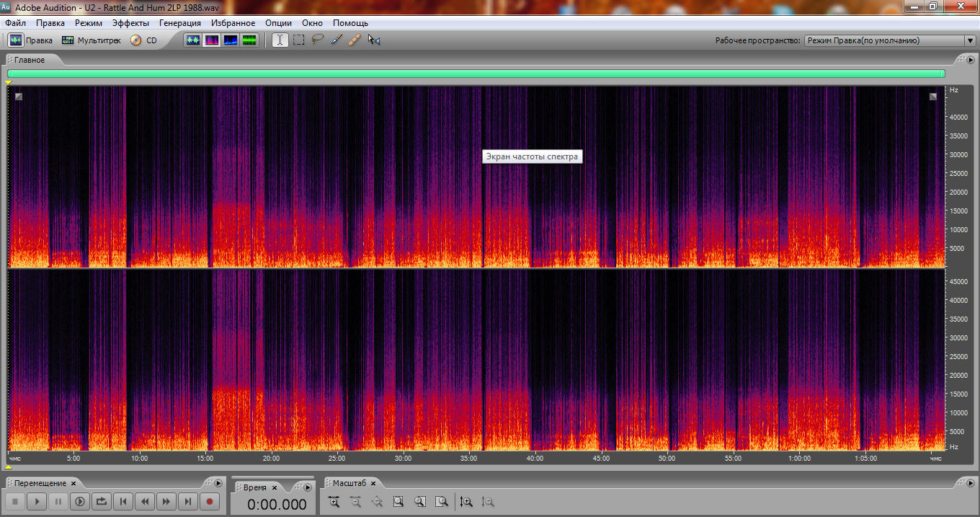Open the Главное panel options menu
The width and height of the screenshot is (980, 517).
971,60
